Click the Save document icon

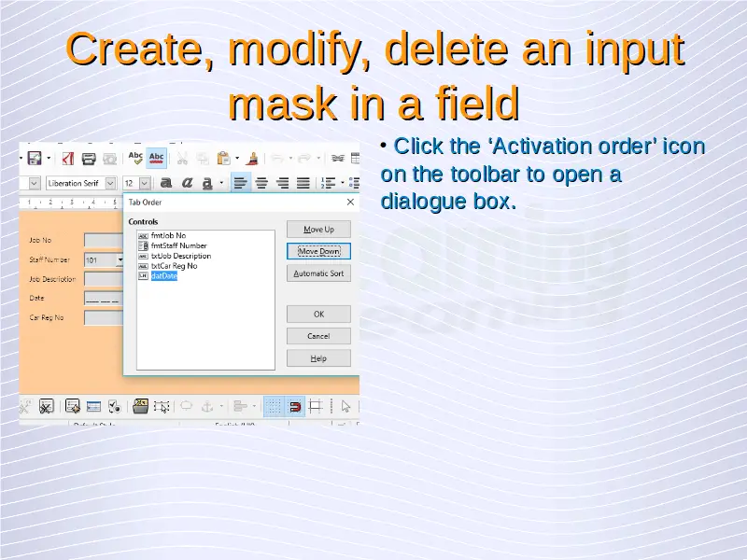(35, 158)
